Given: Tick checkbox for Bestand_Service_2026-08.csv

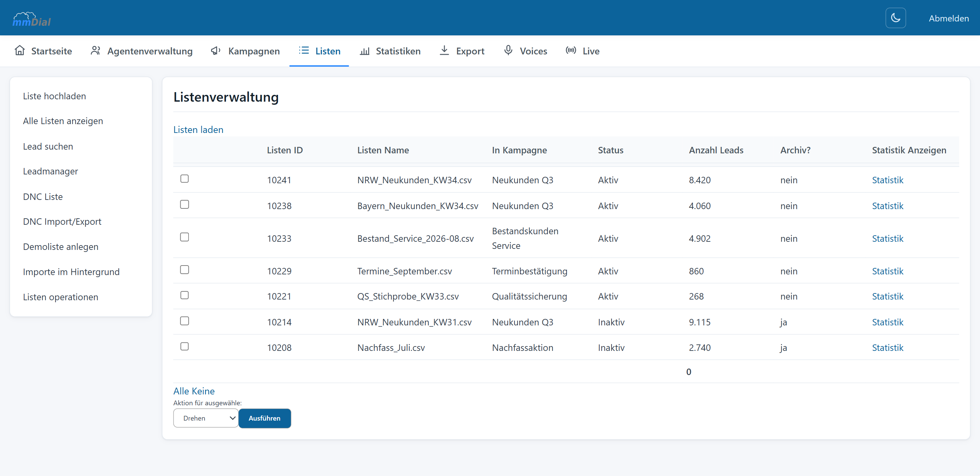Looking at the screenshot, I should pos(184,237).
